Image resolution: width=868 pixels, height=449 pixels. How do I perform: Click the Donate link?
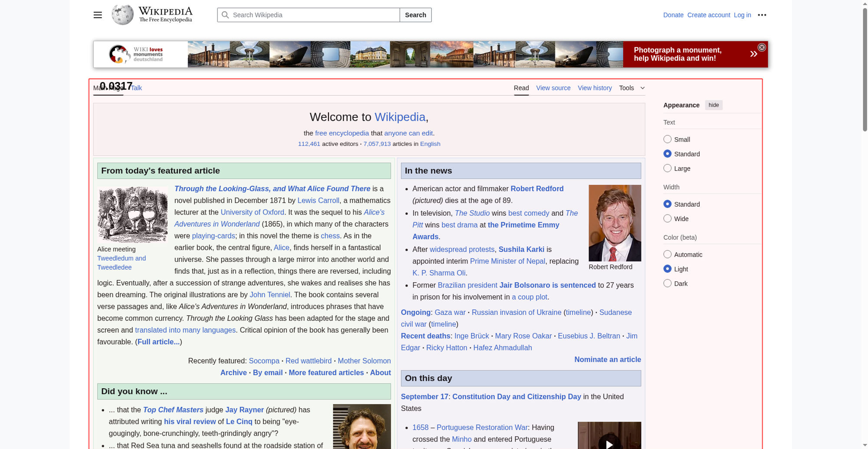coord(673,15)
